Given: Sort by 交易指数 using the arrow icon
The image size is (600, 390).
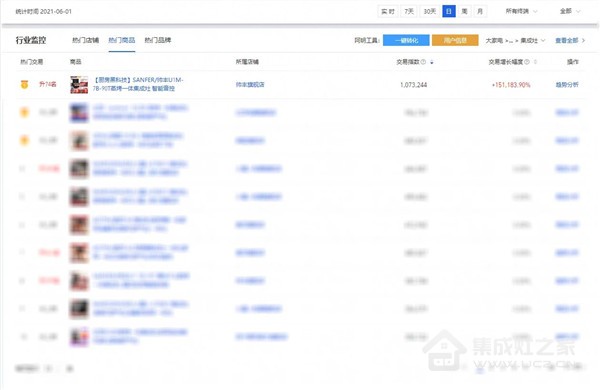Looking at the screenshot, I should 432,62.
